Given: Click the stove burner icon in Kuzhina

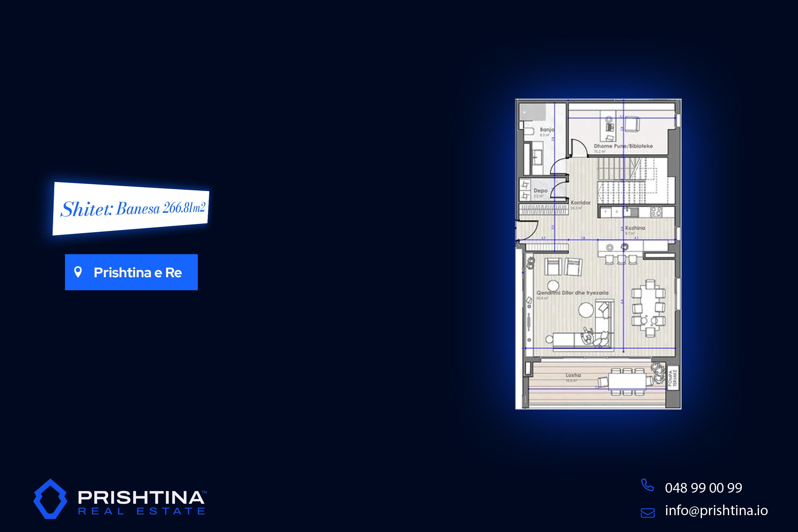Looking at the screenshot, I should pos(656,212).
